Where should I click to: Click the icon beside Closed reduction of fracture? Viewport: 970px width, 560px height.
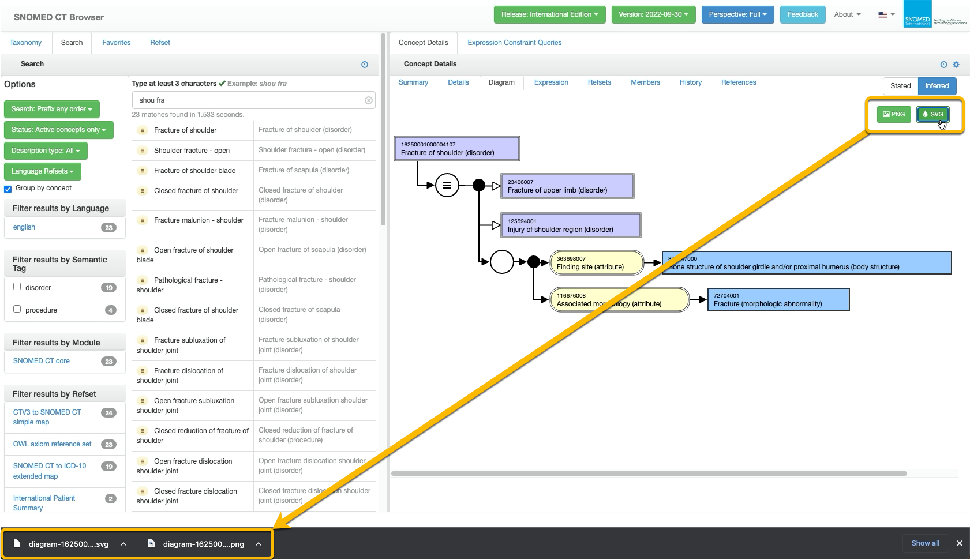pyautogui.click(x=143, y=431)
